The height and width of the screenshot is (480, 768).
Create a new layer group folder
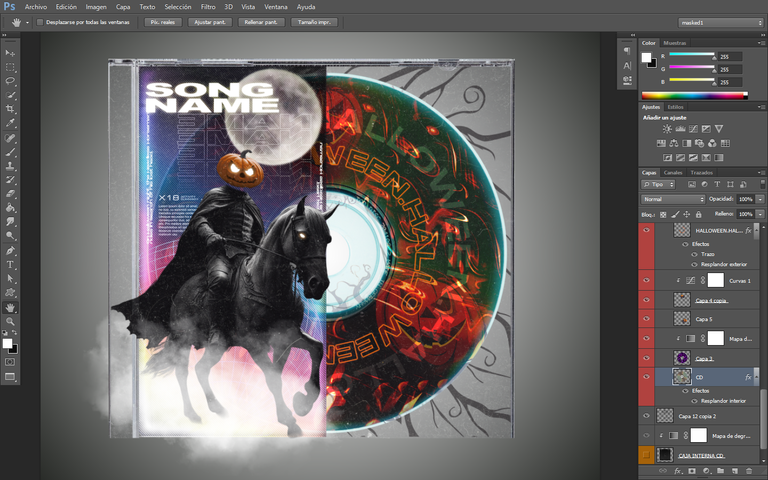(720, 471)
